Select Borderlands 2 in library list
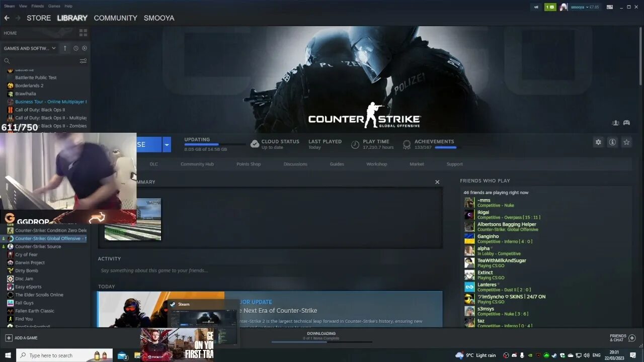The image size is (644, 362). click(29, 85)
